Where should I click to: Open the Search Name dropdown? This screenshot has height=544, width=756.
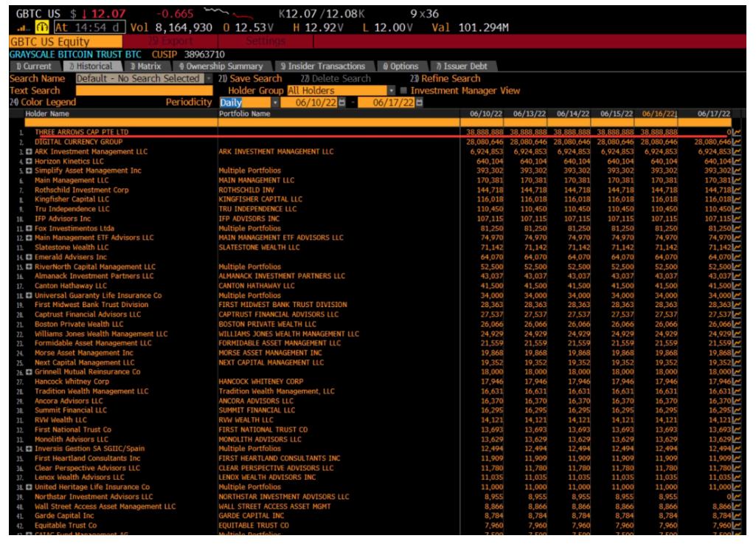pyautogui.click(x=211, y=79)
